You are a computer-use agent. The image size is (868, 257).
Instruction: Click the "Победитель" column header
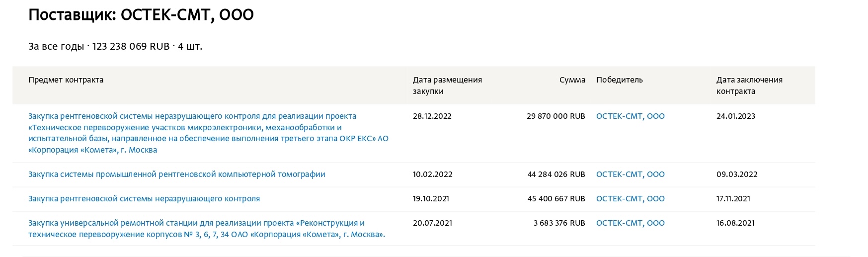pyautogui.click(x=619, y=80)
